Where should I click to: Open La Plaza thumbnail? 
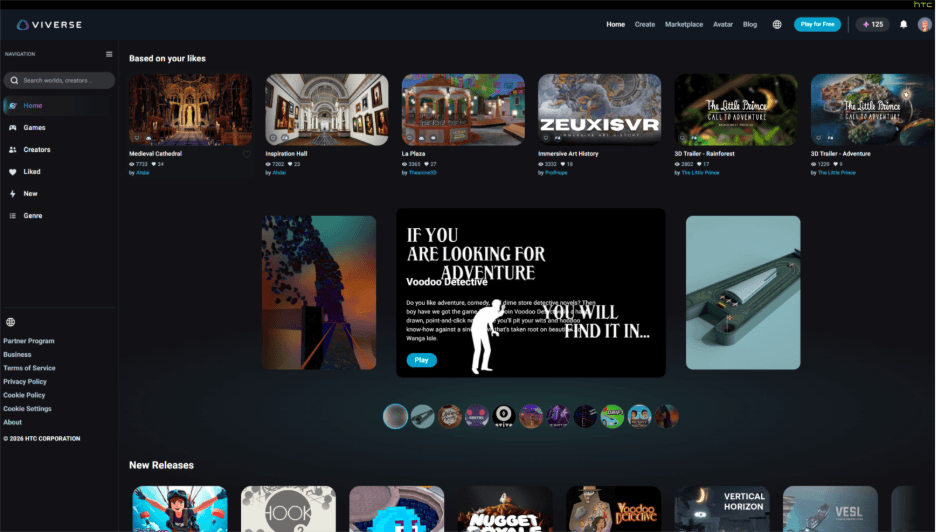coord(463,109)
